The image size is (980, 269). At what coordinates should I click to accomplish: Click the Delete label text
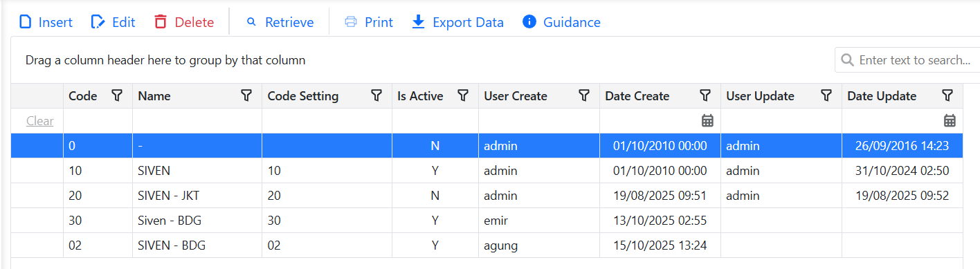tap(194, 22)
